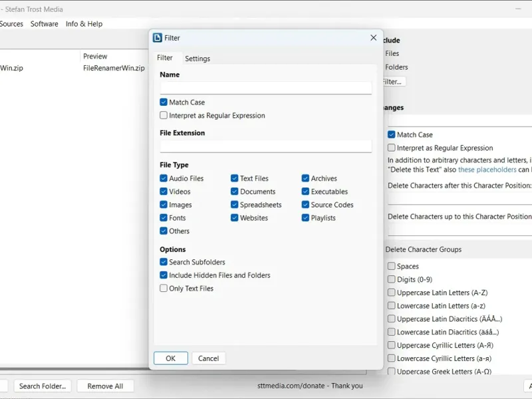532x399 pixels.
Task: Toggle Match Case in main window
Action: coord(392,135)
